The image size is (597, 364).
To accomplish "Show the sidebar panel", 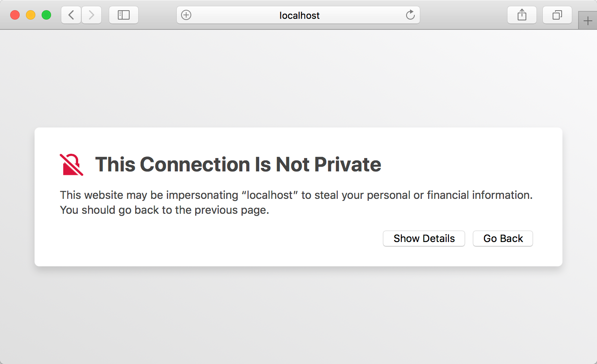I will point(124,15).
